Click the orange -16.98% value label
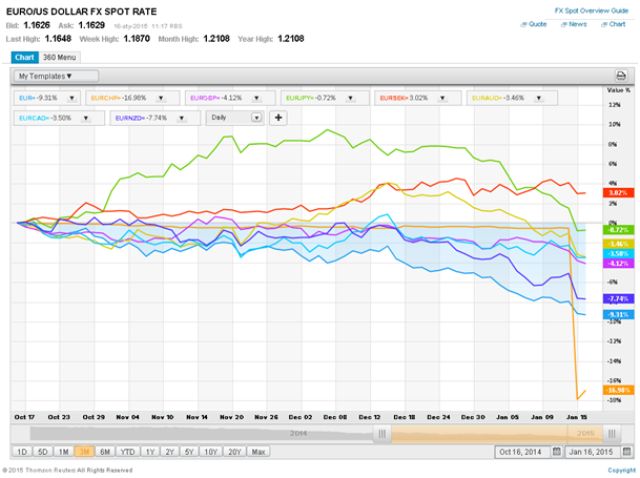This screenshot has width=640, height=478. pyautogui.click(x=618, y=390)
